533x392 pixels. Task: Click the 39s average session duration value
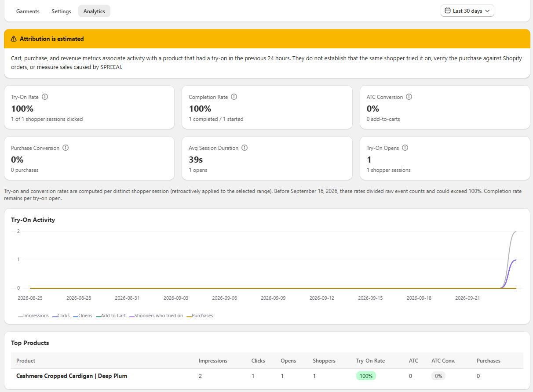tap(196, 160)
